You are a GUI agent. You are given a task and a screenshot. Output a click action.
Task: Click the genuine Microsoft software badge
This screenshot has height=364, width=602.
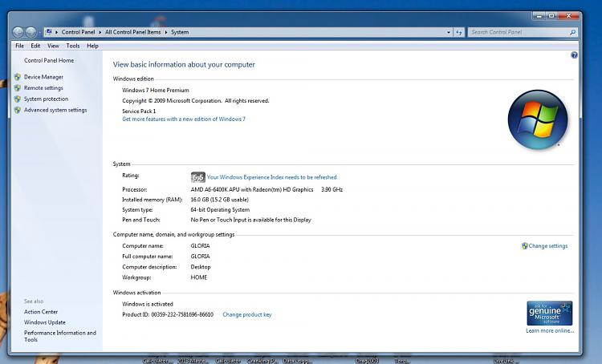pyautogui.click(x=549, y=313)
